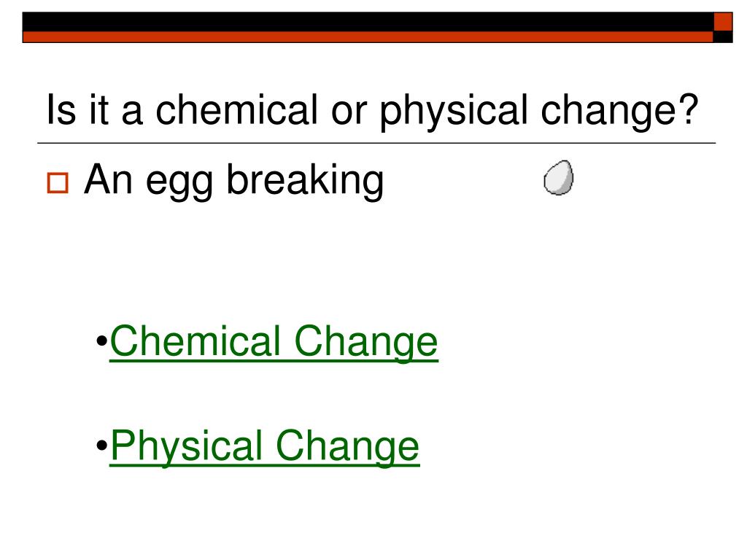The width and height of the screenshot is (747, 560).
Task: Click the bullet dot before Chemical Change
Action: pos(101,341)
